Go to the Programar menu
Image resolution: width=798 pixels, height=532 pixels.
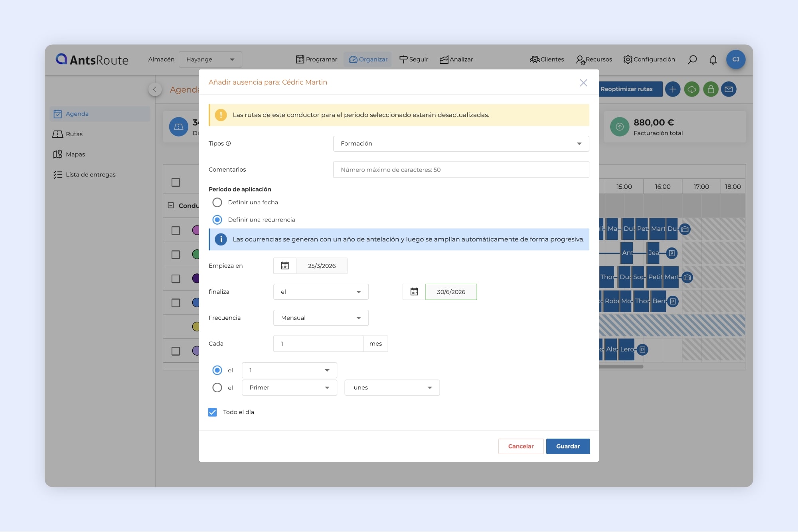point(317,59)
